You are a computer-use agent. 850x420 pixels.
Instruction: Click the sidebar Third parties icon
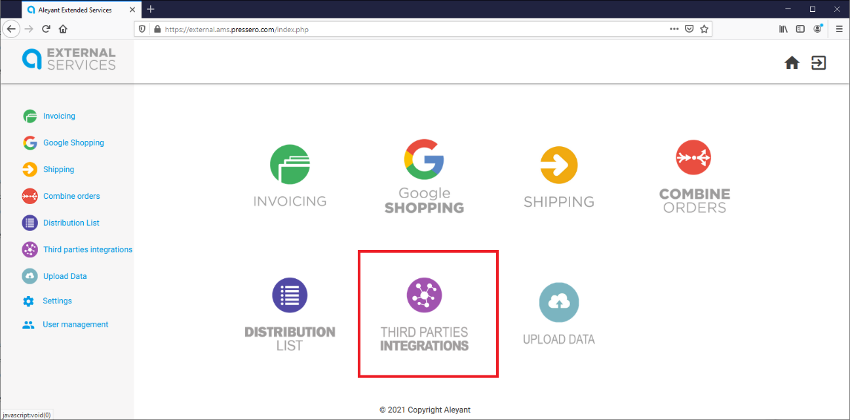point(30,250)
